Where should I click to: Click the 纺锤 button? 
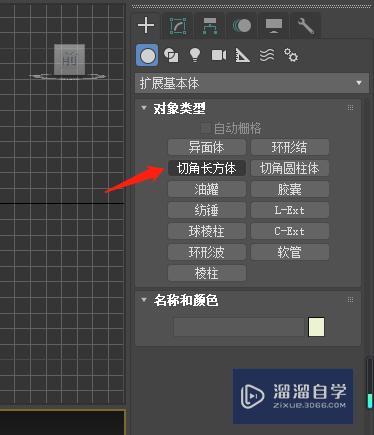[x=207, y=210]
